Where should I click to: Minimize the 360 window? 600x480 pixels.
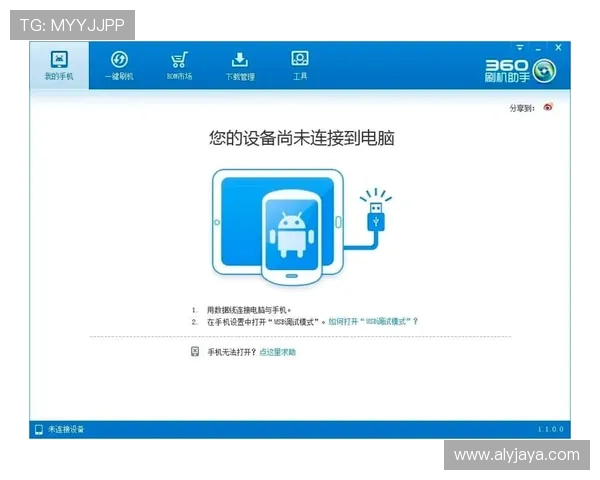tap(538, 48)
